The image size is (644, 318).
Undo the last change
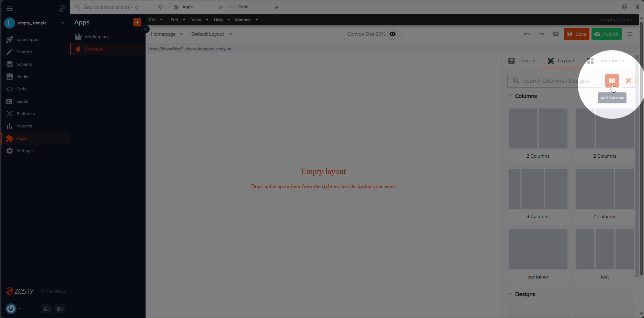(527, 34)
